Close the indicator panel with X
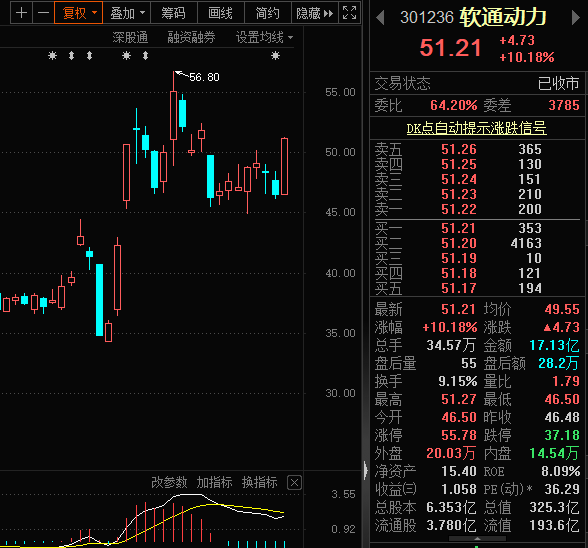This screenshot has width=588, height=548. point(294,483)
